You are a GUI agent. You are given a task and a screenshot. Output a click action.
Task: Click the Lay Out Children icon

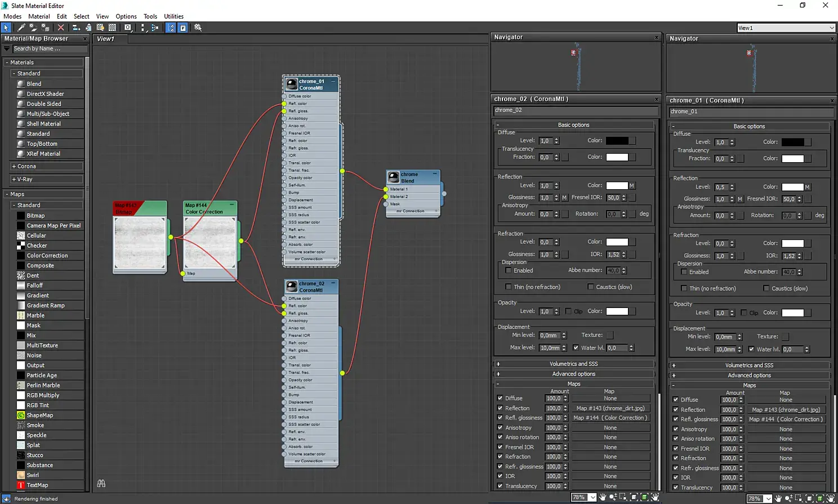[x=155, y=28]
